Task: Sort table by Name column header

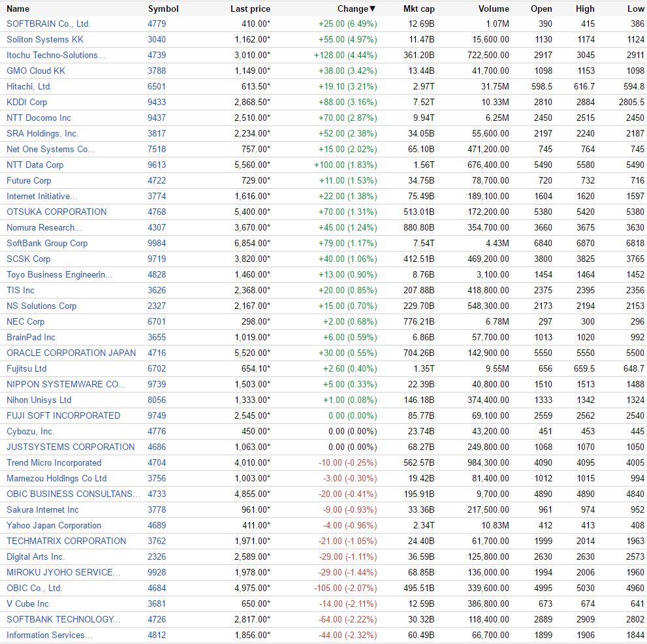Action: (18, 8)
